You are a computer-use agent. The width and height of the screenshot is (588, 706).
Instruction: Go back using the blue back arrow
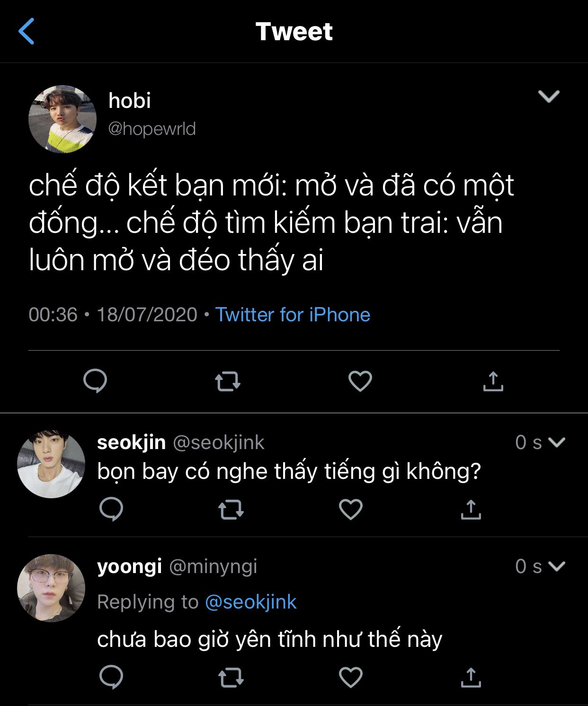tap(27, 31)
